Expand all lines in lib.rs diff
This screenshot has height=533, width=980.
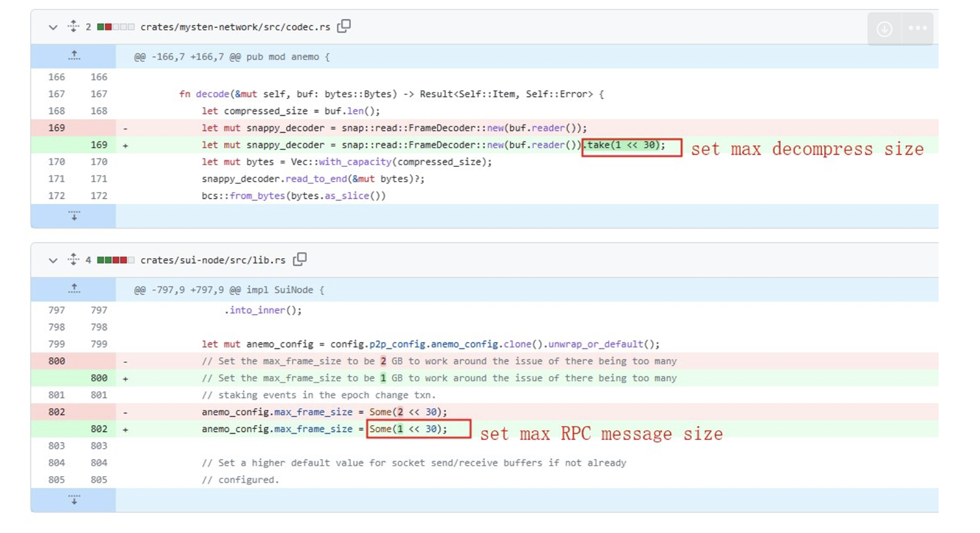coord(73,259)
